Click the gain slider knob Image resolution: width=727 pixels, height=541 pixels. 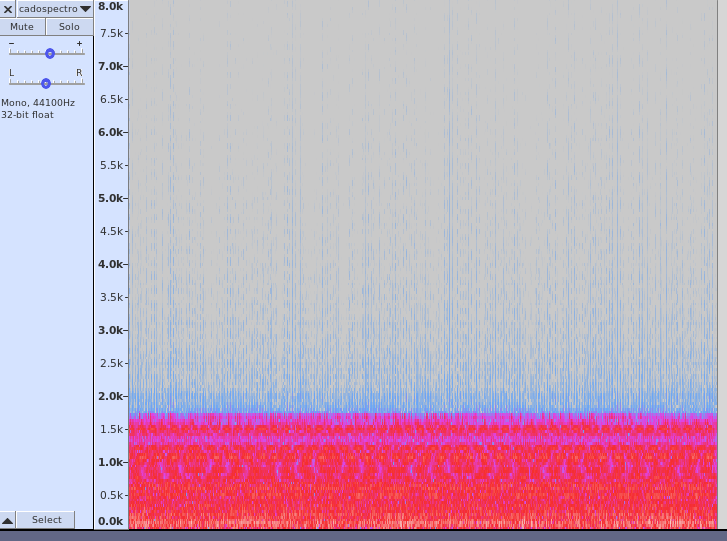[x=50, y=54]
